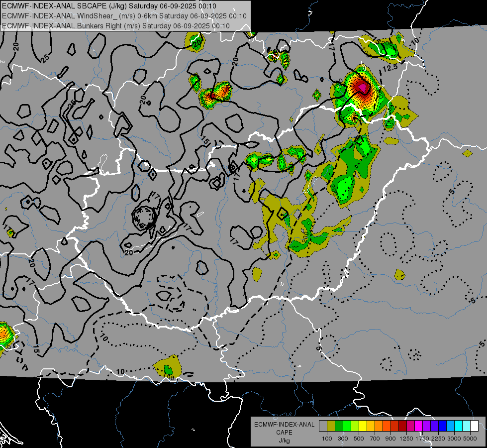Click the 700 legend tick value

coord(375,439)
